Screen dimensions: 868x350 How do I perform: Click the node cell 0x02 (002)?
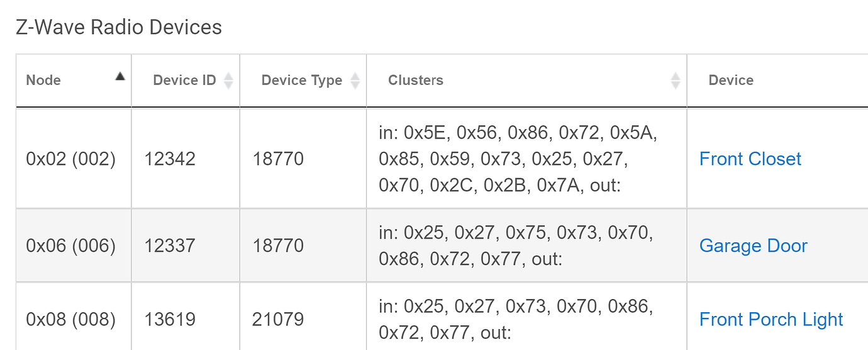[x=71, y=159]
